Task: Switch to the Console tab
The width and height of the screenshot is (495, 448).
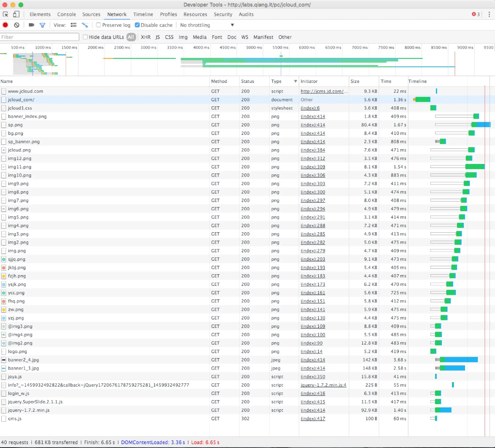Action: 66,14
